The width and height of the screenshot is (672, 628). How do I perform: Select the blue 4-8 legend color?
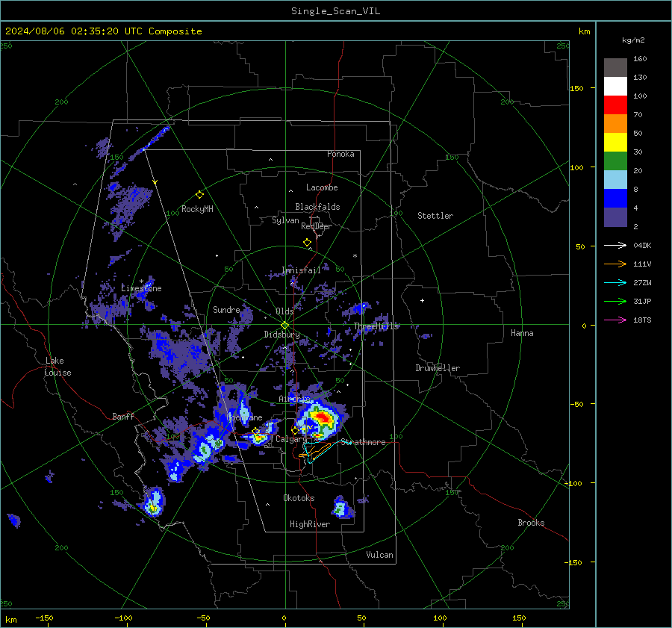point(615,198)
